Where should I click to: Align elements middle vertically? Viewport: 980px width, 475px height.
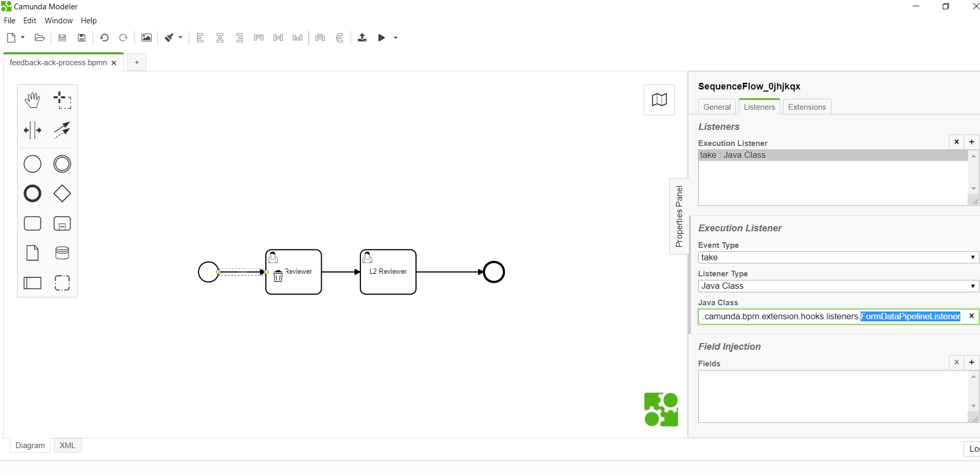tap(278, 38)
